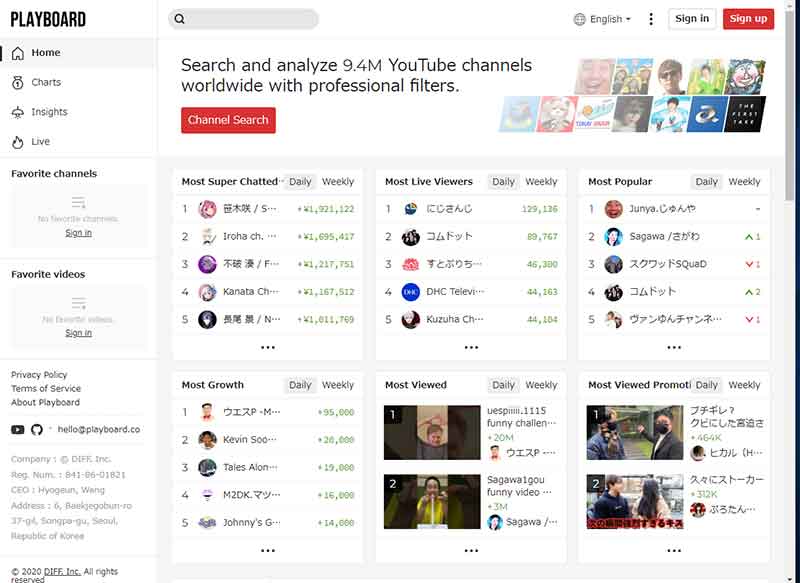Screen dimensions: 800x583
Task: Expand more Most Popular results
Action: pyautogui.click(x=674, y=347)
